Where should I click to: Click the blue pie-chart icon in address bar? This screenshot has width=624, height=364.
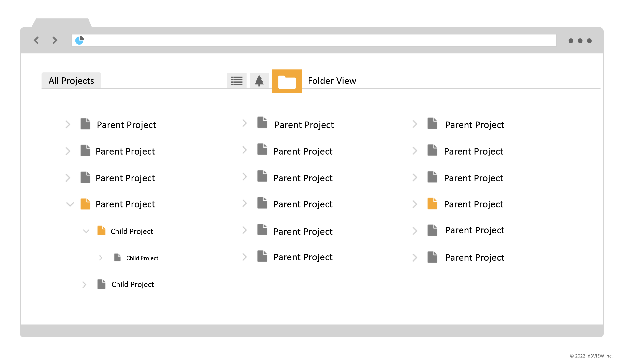tap(79, 40)
